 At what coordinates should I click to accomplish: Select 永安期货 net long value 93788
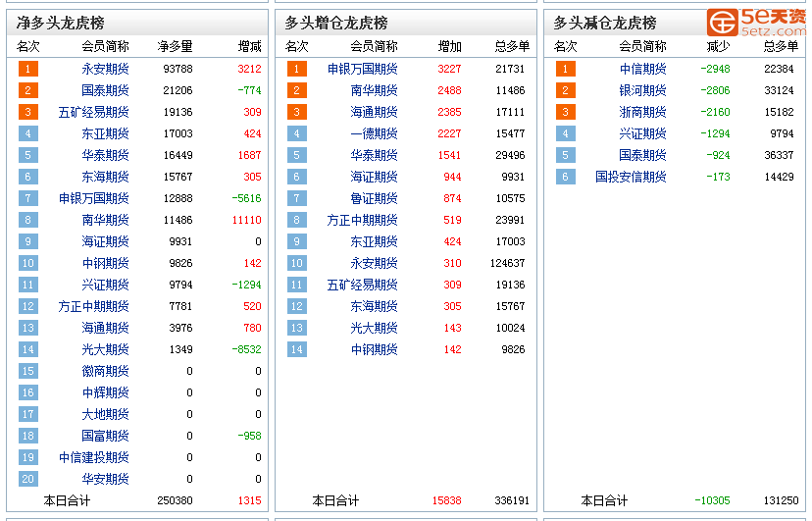178,69
